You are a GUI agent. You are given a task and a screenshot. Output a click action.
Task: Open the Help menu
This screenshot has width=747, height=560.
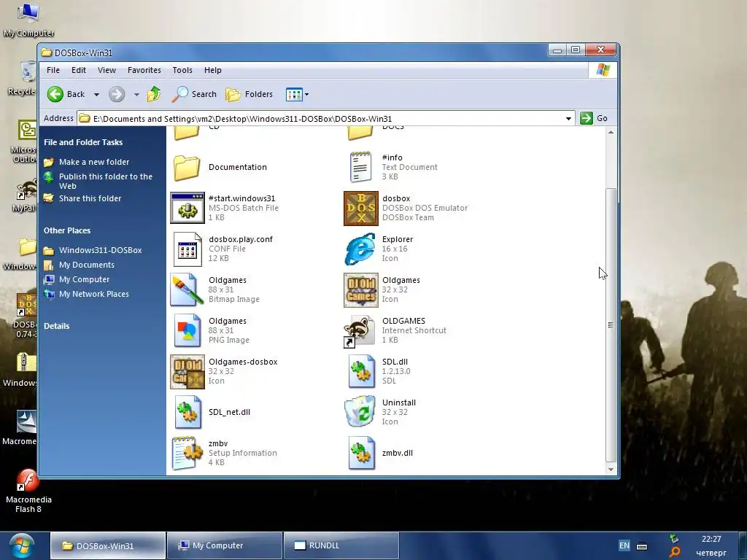point(212,70)
